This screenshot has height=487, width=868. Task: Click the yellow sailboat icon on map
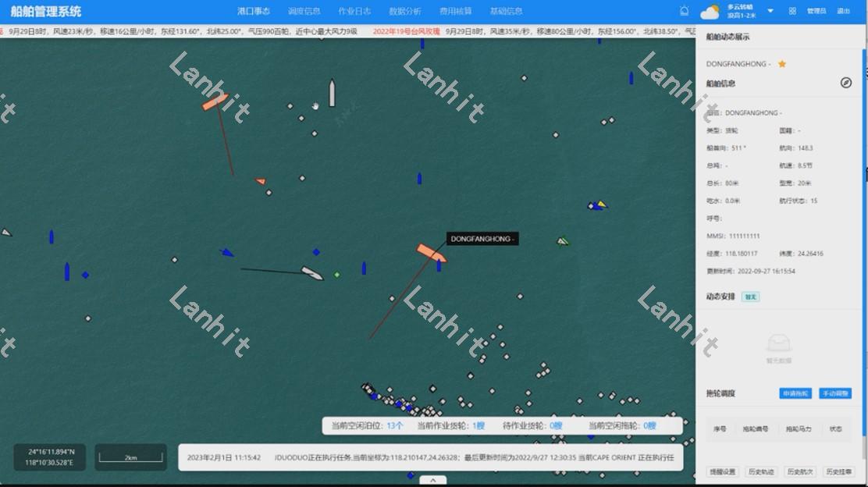click(599, 205)
